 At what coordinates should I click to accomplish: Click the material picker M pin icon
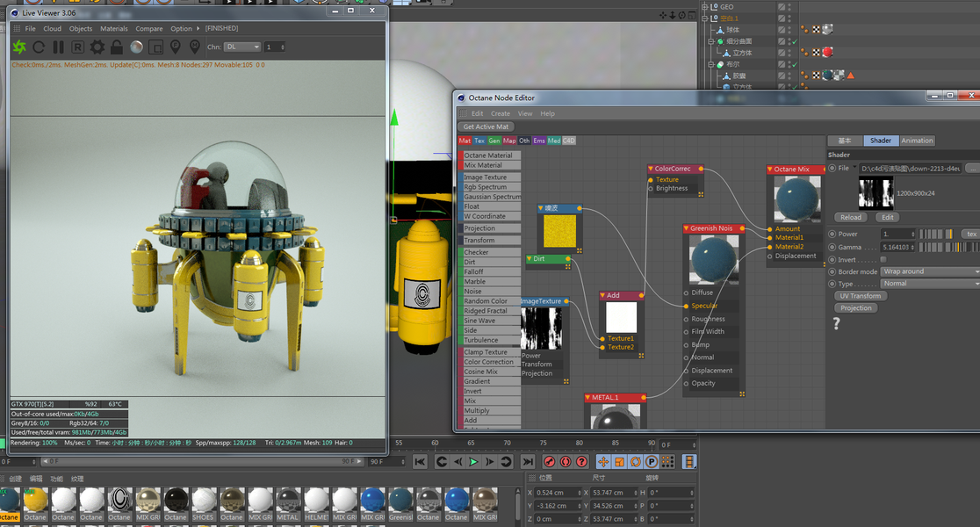point(195,47)
